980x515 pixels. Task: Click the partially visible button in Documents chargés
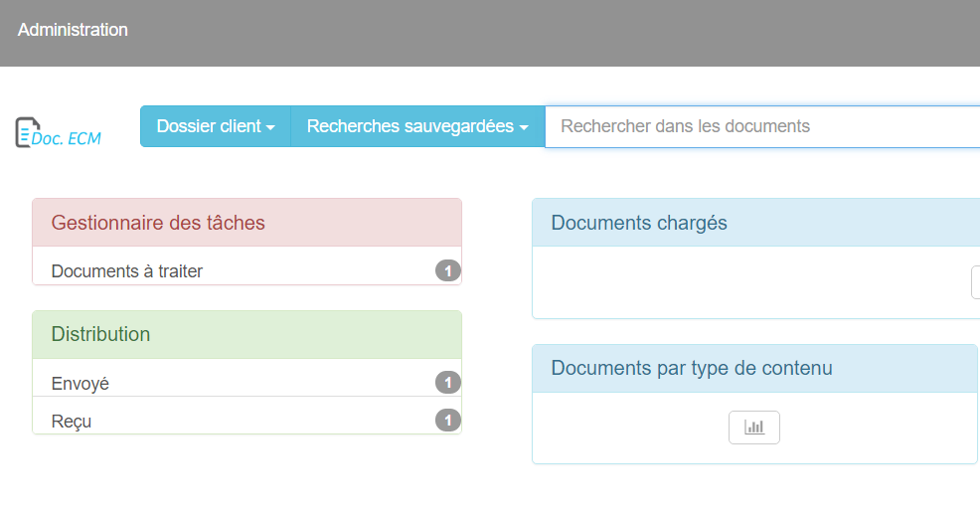coord(976,282)
